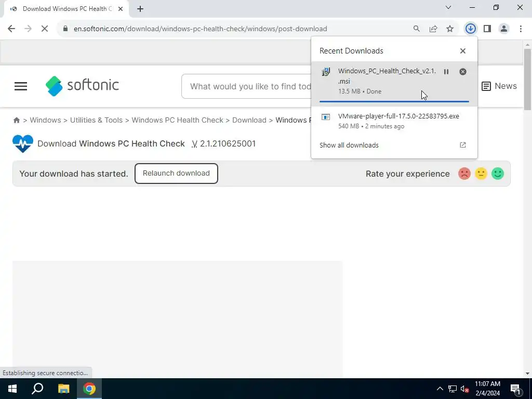
Task: Show hidden system tray icons
Action: (440, 389)
